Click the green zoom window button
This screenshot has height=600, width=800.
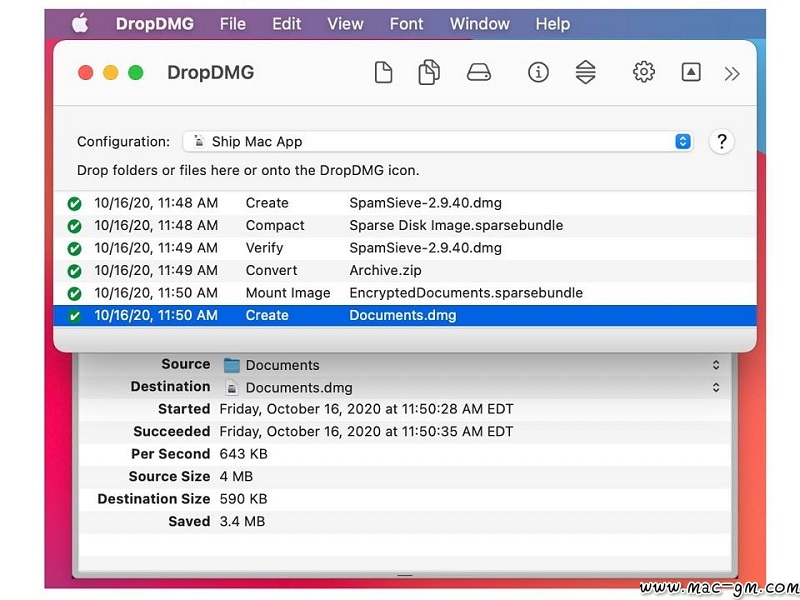click(136, 72)
